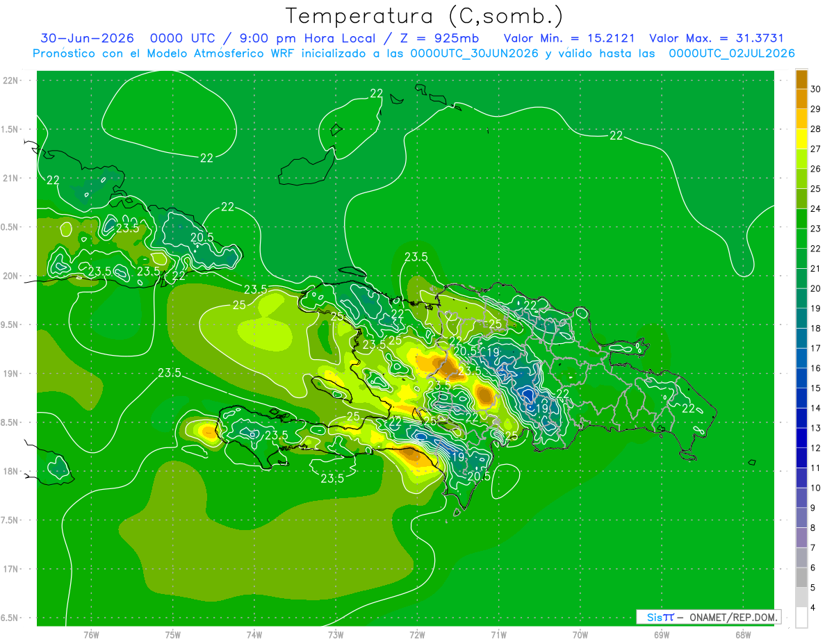Click the title "Temperatura (C,somb.)"
The width and height of the screenshot is (834, 644).
point(425,16)
